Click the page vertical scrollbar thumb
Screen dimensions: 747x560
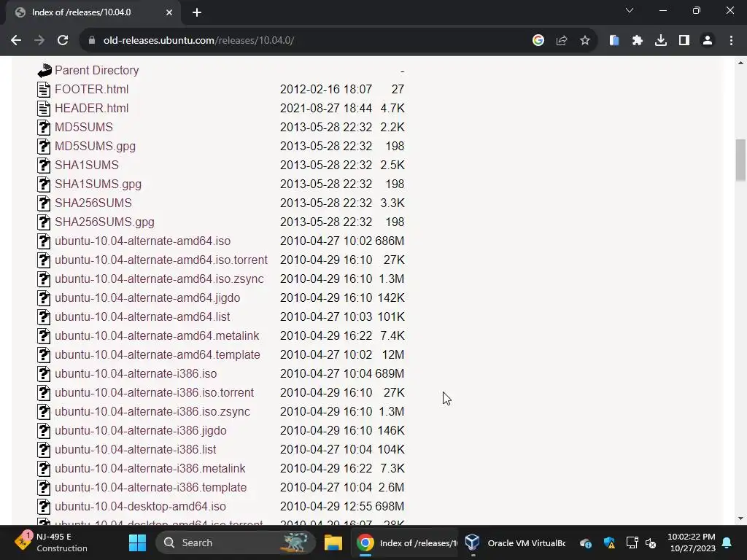point(740,160)
